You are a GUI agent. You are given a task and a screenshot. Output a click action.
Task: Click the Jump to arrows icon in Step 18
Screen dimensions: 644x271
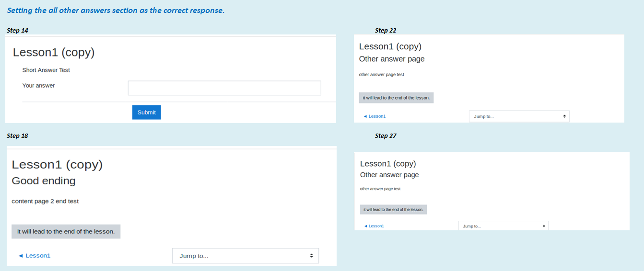coord(311,256)
